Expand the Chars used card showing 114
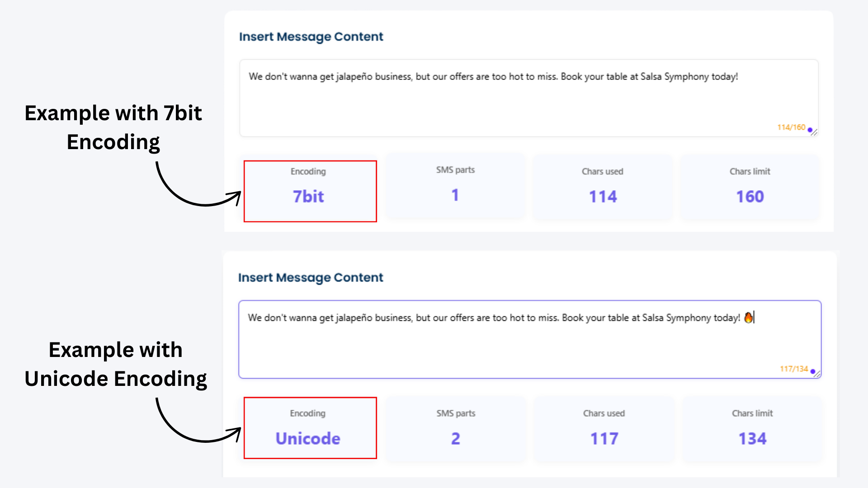868x488 pixels. (x=603, y=188)
